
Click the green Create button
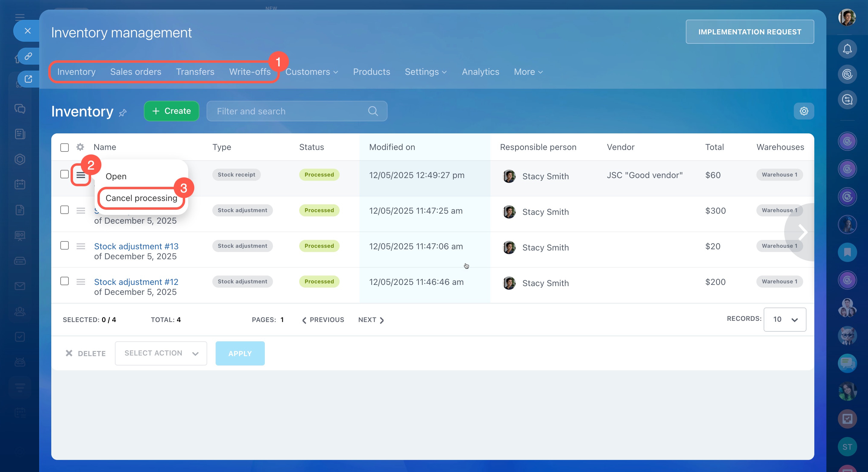click(x=171, y=111)
